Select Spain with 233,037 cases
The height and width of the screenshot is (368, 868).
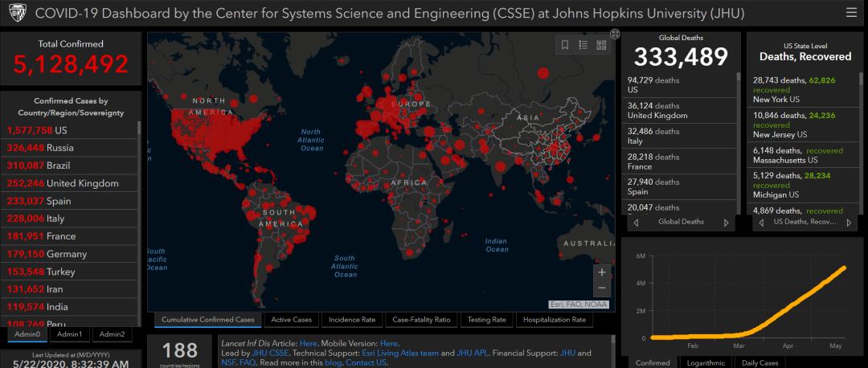pos(69,201)
